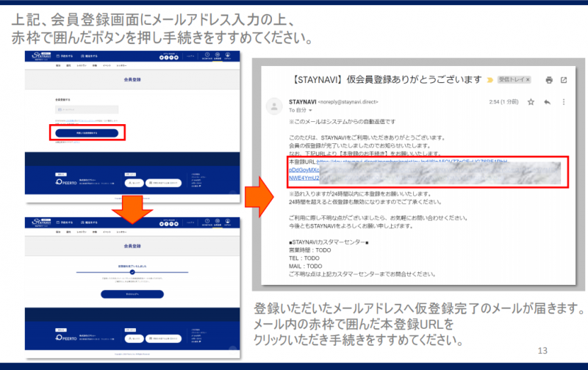Click the Twitter circle icon on the upper page header
The width and height of the screenshot is (588, 370).
(x=162, y=57)
